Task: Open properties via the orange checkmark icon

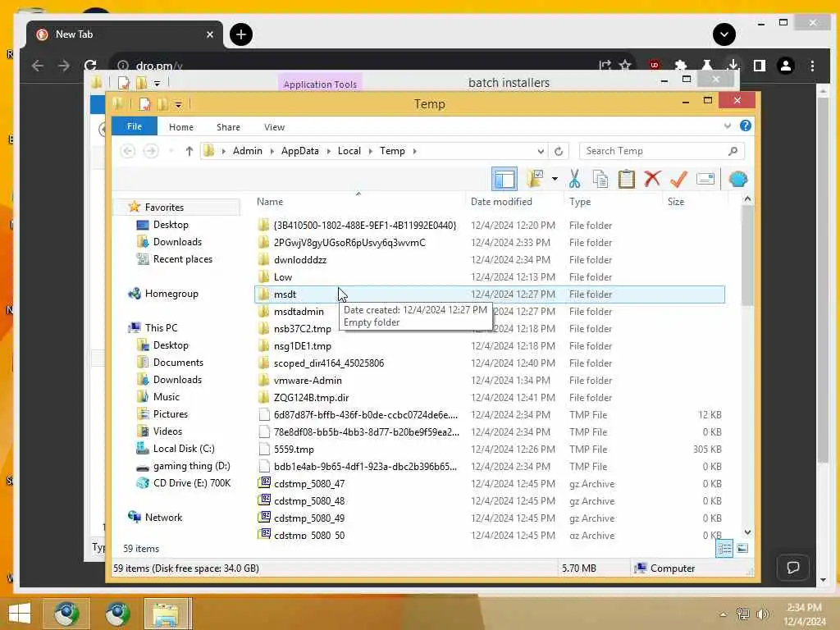Action: (x=678, y=179)
